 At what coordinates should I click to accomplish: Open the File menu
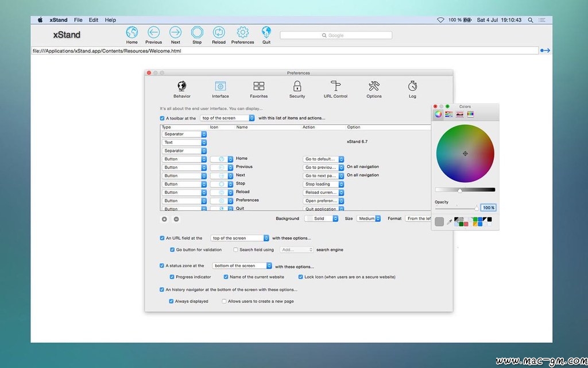click(78, 20)
